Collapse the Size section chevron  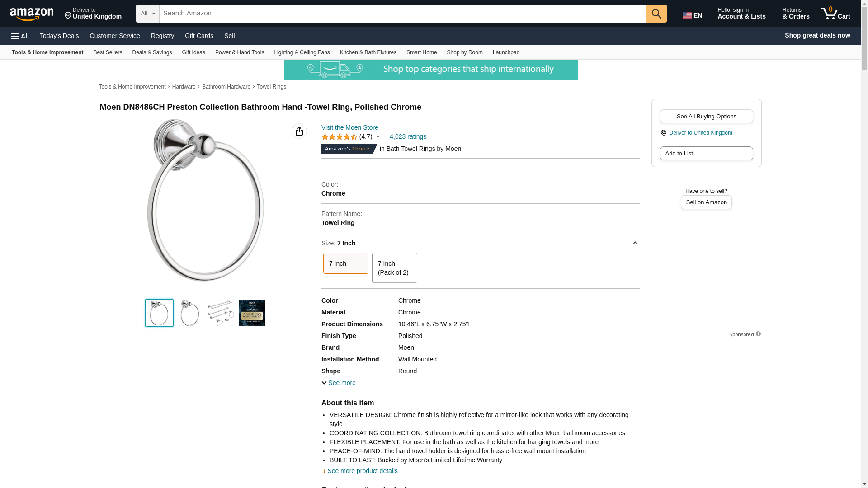[x=635, y=243]
